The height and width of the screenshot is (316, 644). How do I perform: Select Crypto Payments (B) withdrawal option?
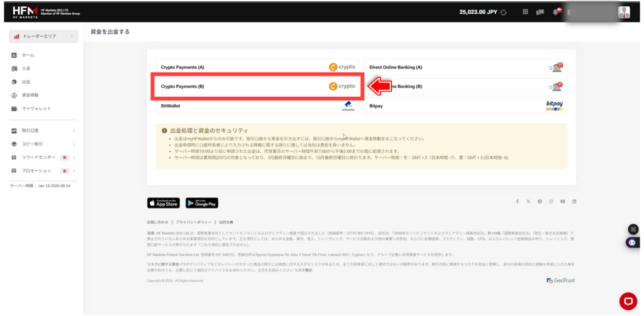pos(257,87)
